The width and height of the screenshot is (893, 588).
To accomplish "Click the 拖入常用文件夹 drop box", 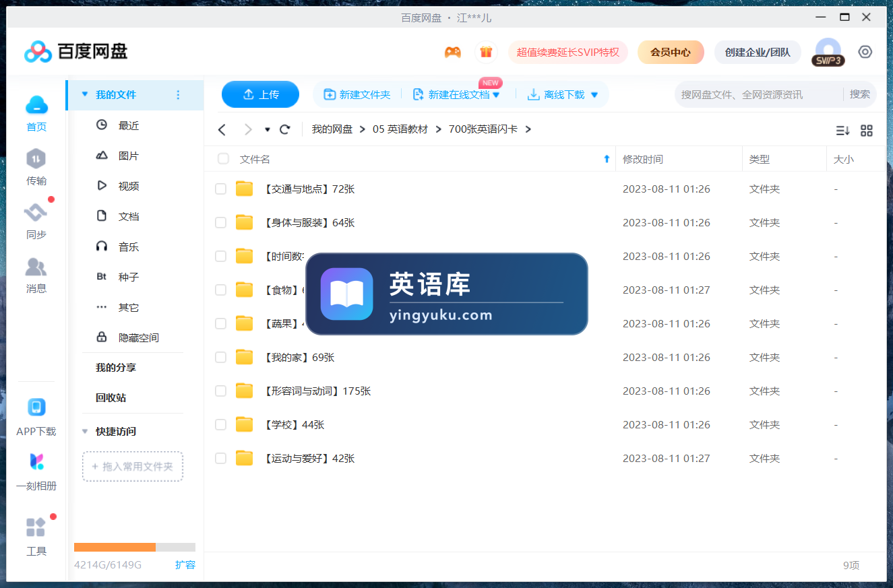I will pyautogui.click(x=133, y=466).
